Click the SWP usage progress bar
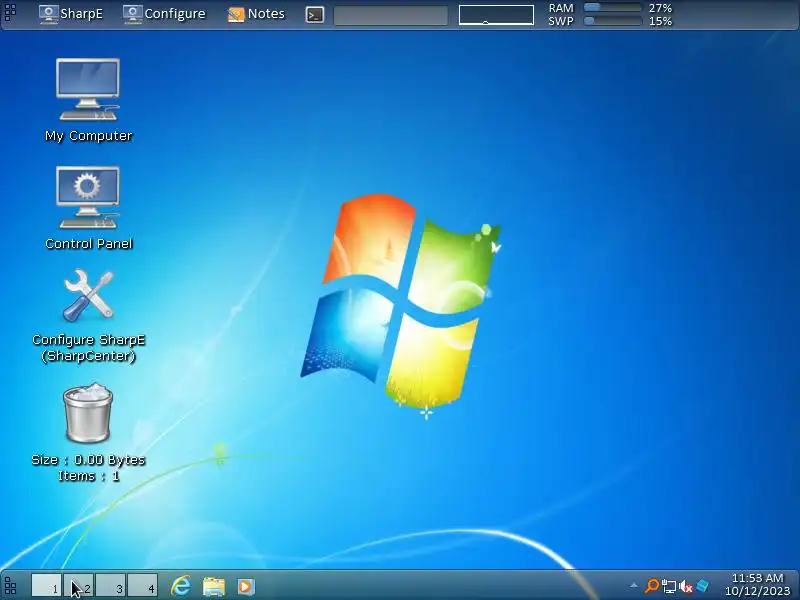The image size is (800, 600). click(612, 21)
